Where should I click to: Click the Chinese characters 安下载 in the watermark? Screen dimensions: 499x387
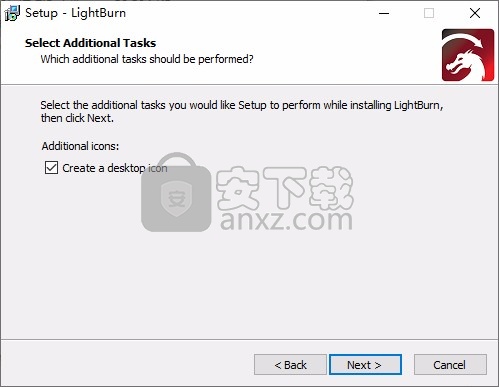coord(285,188)
